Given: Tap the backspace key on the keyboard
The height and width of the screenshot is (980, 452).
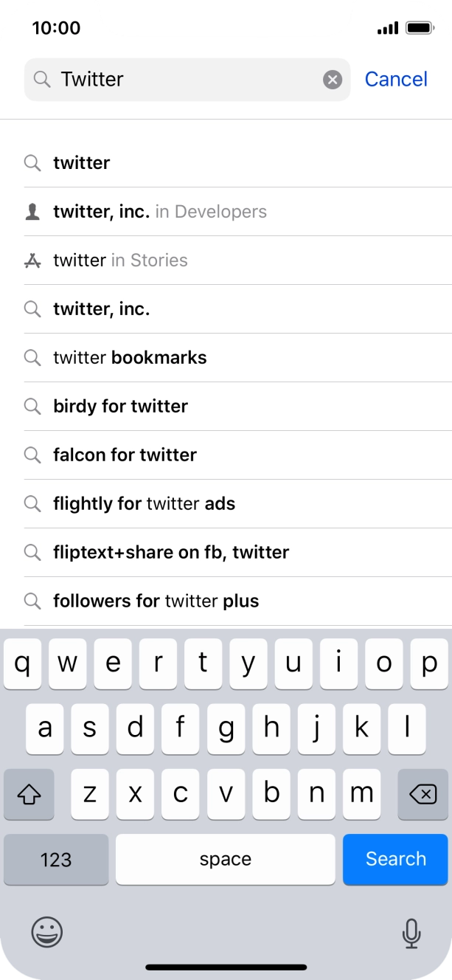Looking at the screenshot, I should (423, 793).
